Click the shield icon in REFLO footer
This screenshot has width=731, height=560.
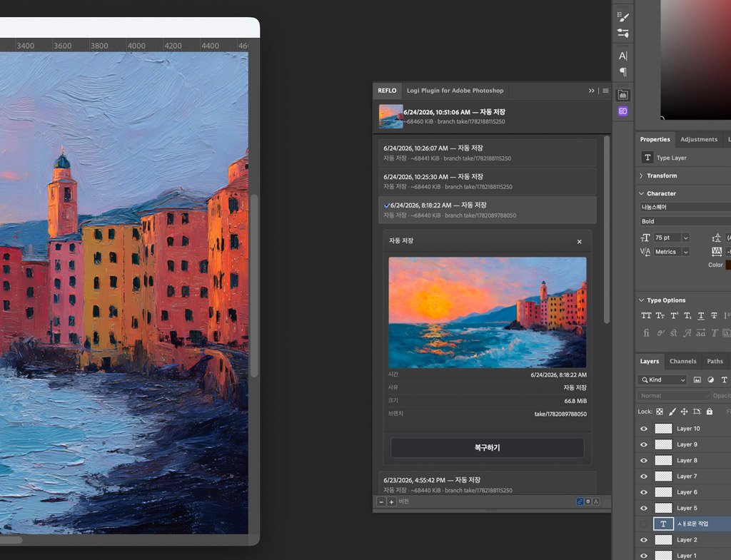pos(588,502)
